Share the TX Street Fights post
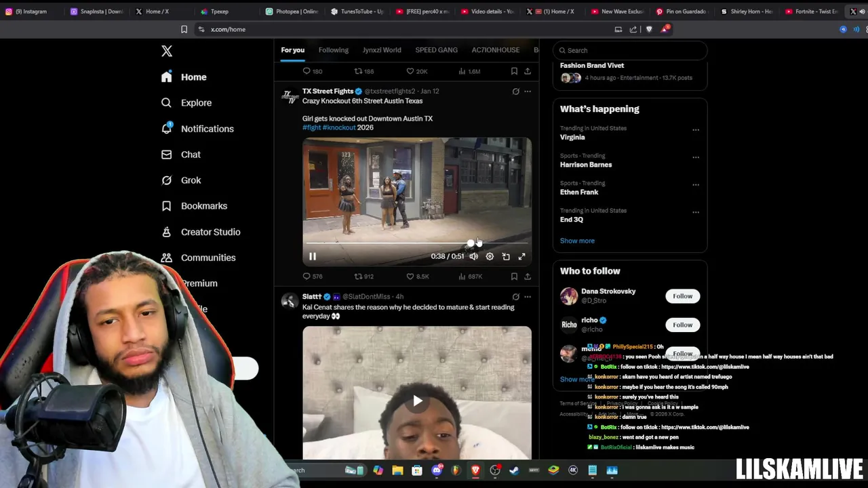 528,277
